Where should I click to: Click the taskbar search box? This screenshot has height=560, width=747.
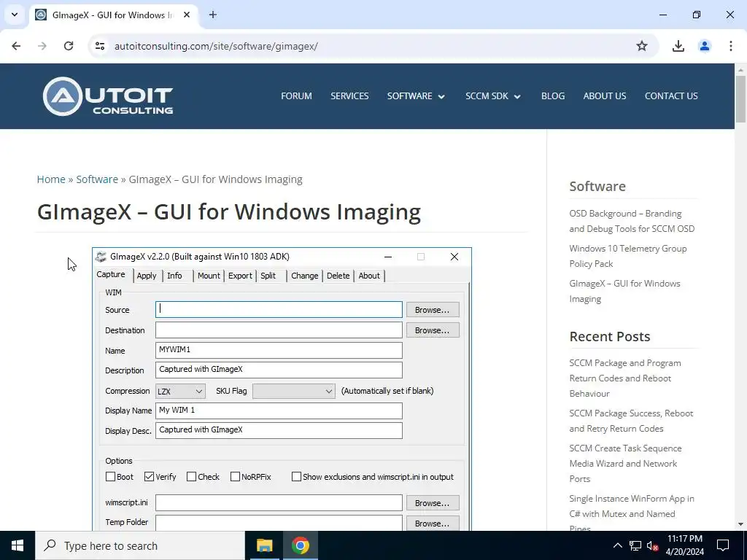140,545
